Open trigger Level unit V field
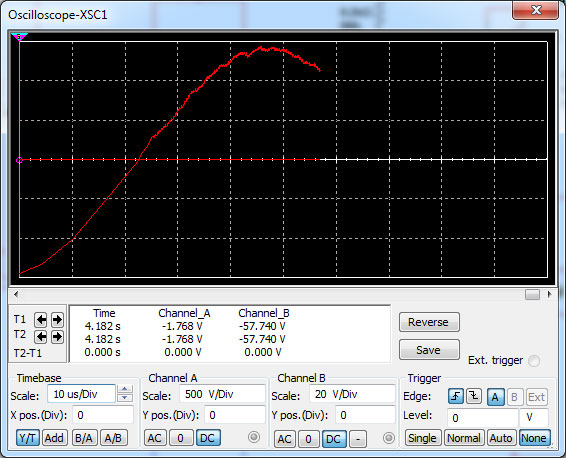Viewport: 566px width, 458px height. click(534, 418)
